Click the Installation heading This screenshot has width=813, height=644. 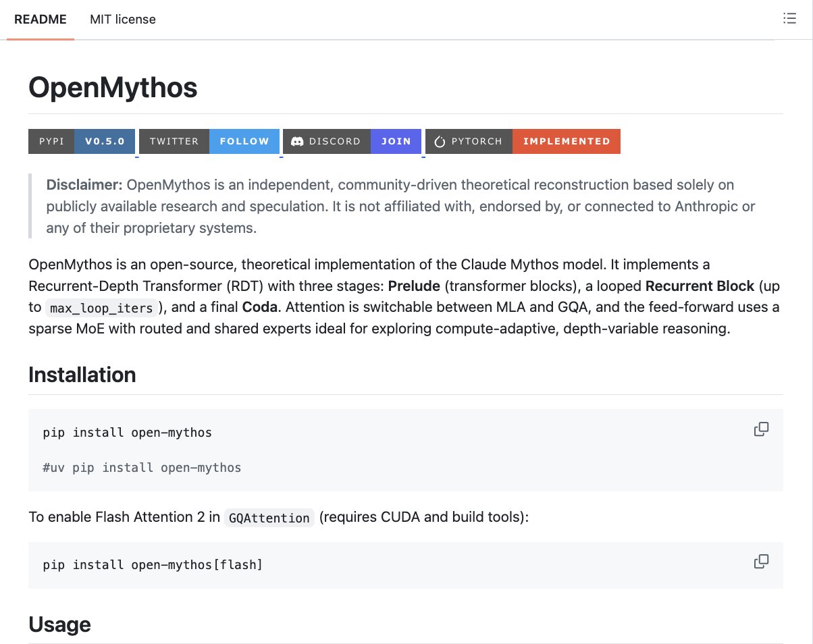(82, 375)
